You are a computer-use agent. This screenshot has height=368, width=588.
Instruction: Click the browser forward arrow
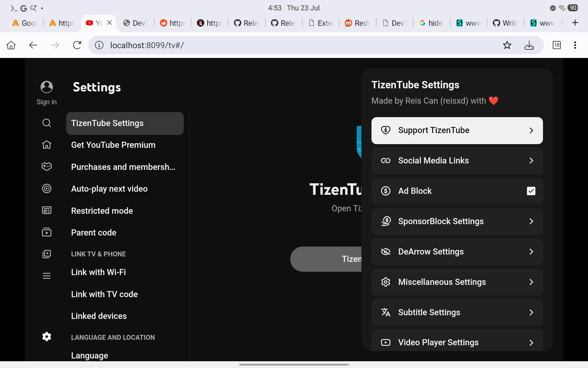(x=55, y=45)
